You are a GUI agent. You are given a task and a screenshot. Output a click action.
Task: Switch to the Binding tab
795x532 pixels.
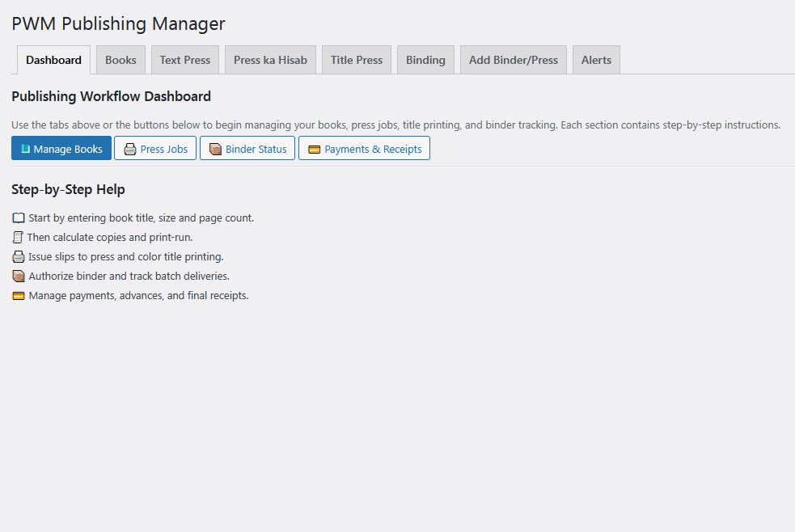tap(425, 59)
